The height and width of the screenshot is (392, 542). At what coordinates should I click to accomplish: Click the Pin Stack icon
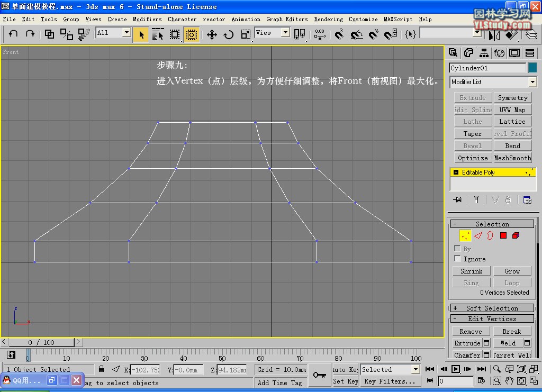pyautogui.click(x=458, y=199)
